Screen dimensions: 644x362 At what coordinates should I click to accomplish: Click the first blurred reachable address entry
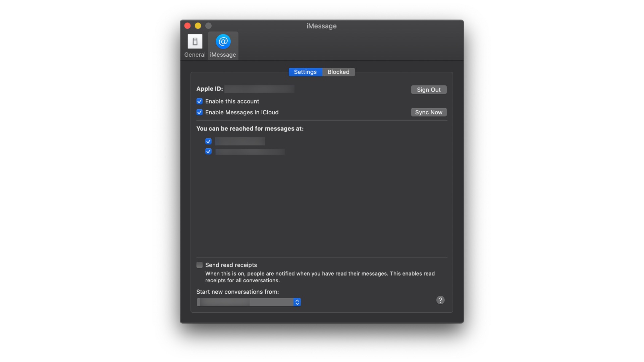240,141
